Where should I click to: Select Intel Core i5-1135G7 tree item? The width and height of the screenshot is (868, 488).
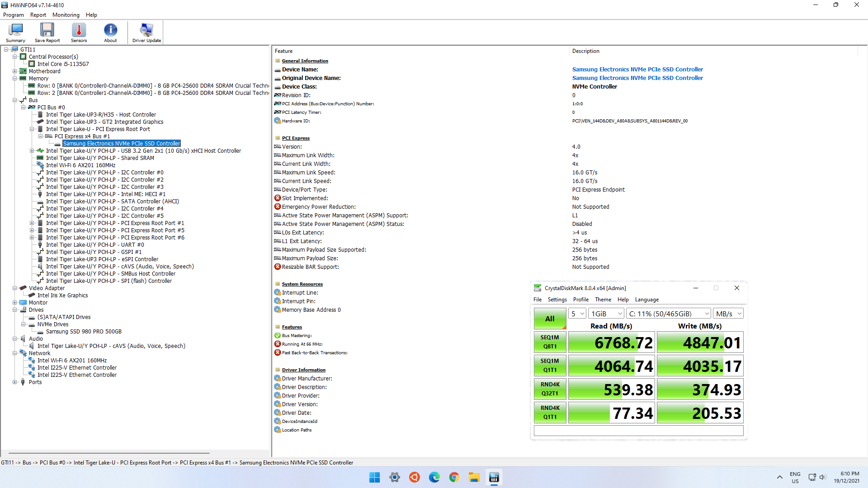click(x=63, y=64)
